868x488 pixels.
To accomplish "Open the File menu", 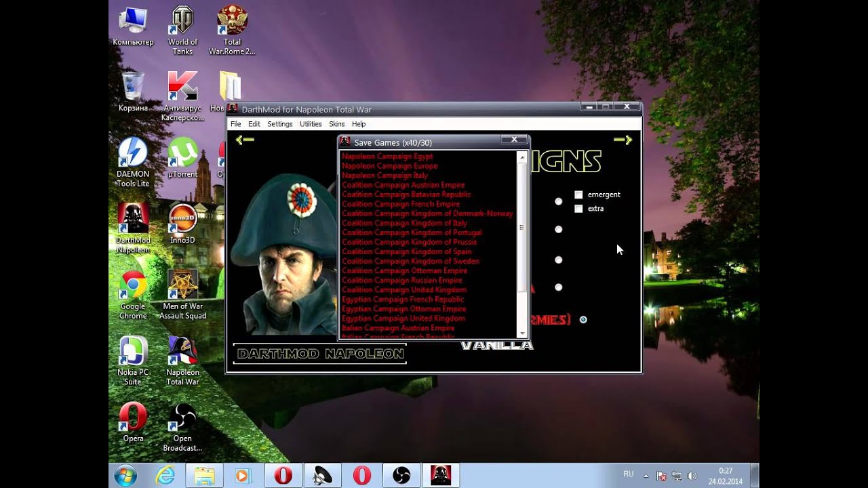I will point(235,124).
